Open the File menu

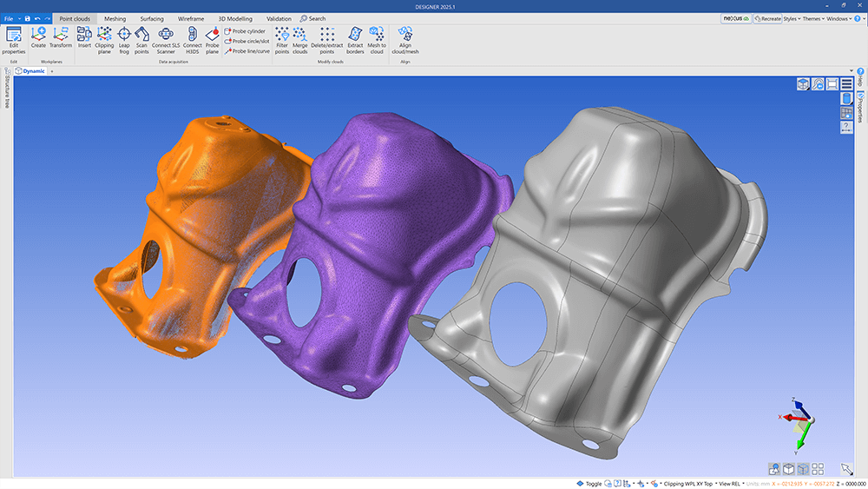(9, 19)
